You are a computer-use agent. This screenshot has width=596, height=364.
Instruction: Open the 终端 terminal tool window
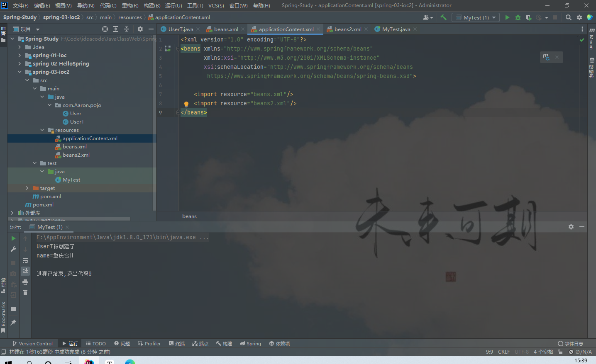point(177,344)
